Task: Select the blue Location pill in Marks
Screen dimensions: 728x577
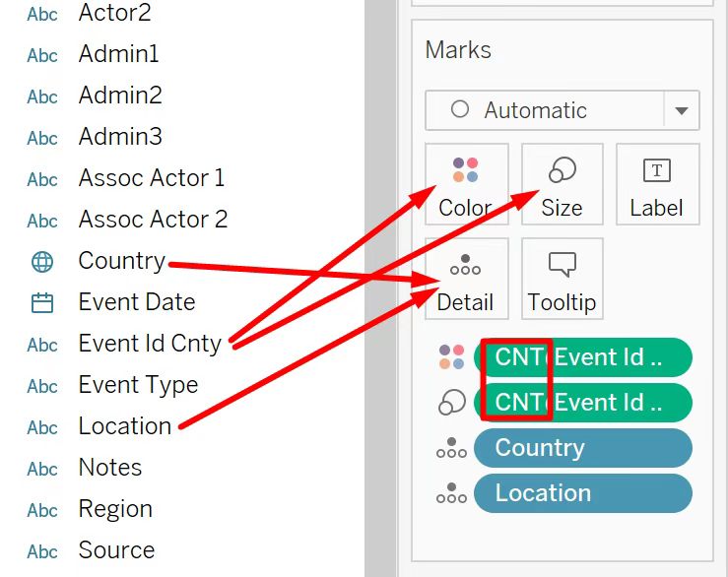Action: coord(582,493)
